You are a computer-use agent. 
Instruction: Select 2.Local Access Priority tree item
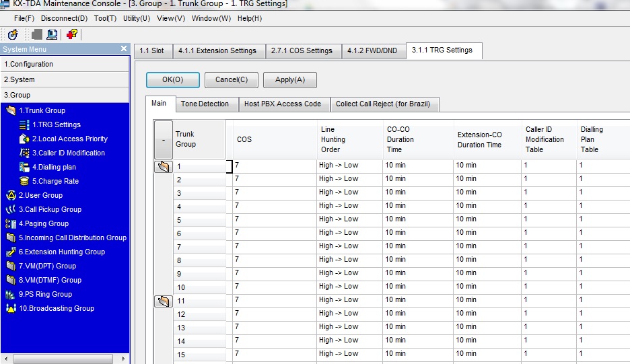point(70,139)
